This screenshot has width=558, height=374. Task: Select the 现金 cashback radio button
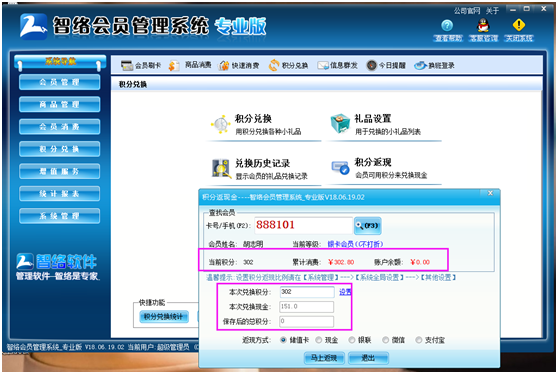pos(319,340)
